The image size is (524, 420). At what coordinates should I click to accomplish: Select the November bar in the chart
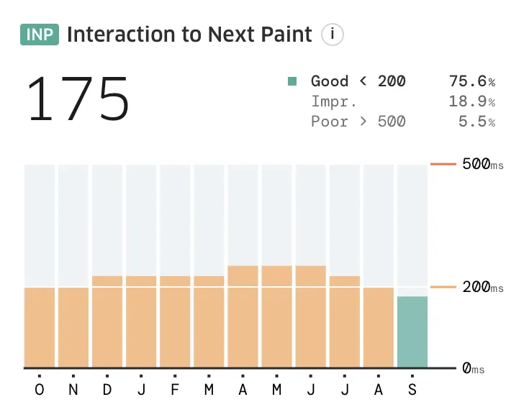[x=74, y=327]
